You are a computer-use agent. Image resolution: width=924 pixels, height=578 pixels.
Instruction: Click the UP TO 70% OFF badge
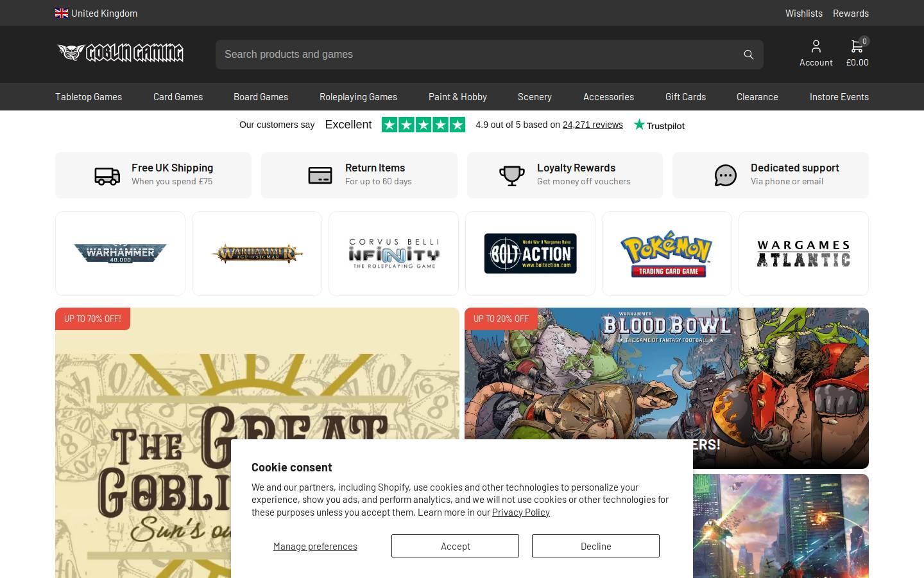pos(92,319)
